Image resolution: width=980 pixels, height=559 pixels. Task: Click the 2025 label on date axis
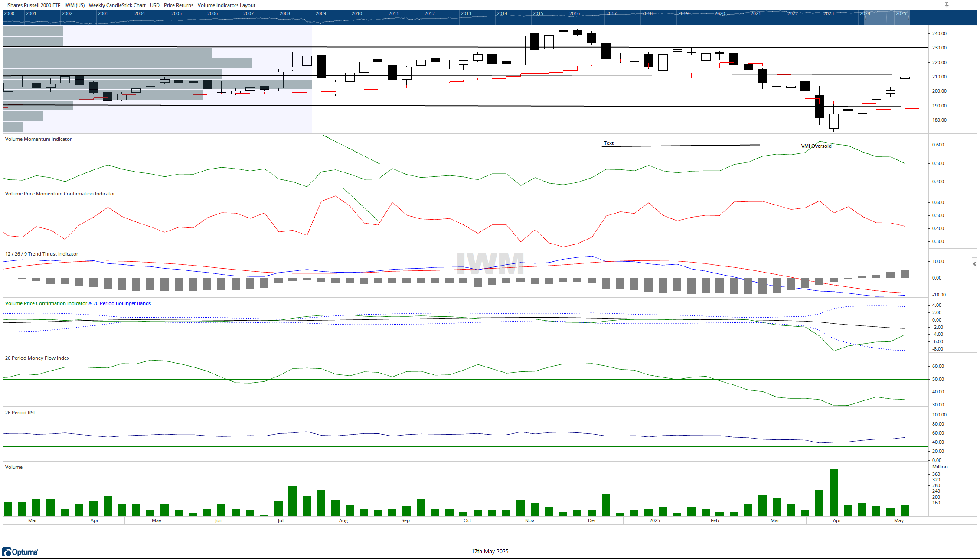[x=655, y=520]
